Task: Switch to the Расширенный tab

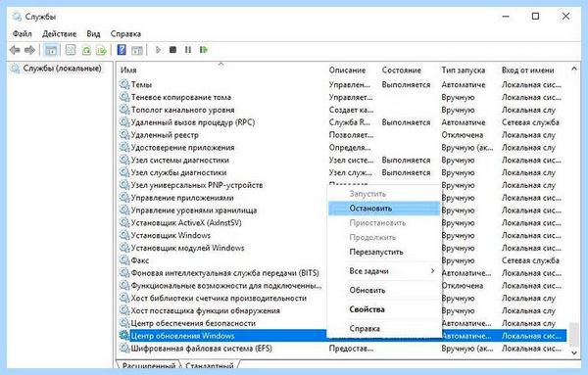Action: click(149, 365)
